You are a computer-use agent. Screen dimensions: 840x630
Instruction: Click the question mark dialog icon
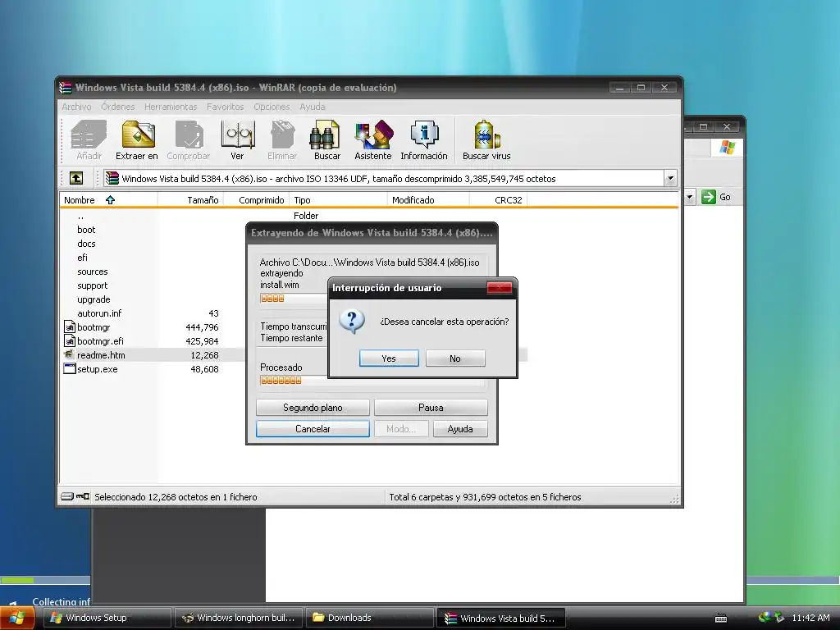click(x=352, y=321)
